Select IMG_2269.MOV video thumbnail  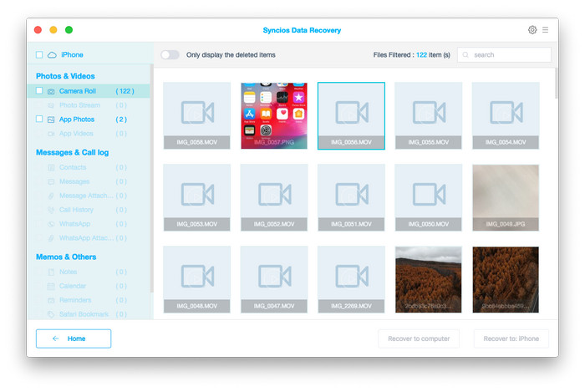pyautogui.click(x=351, y=279)
